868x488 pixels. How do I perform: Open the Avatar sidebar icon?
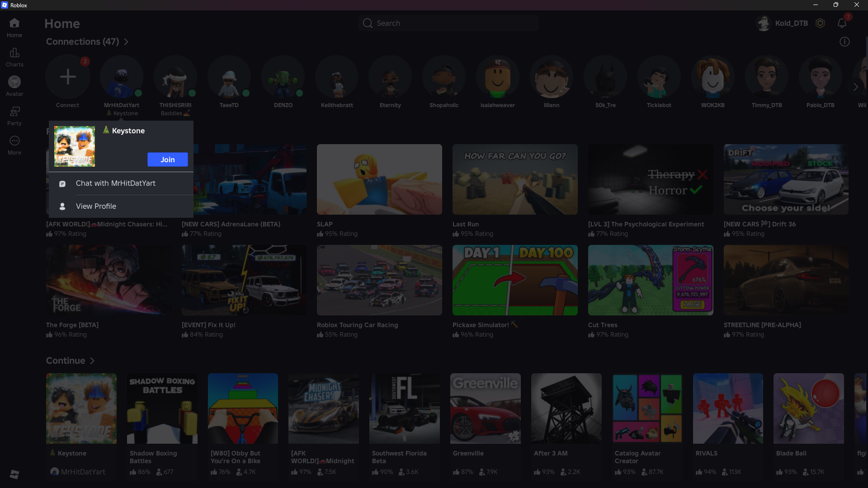(x=14, y=82)
